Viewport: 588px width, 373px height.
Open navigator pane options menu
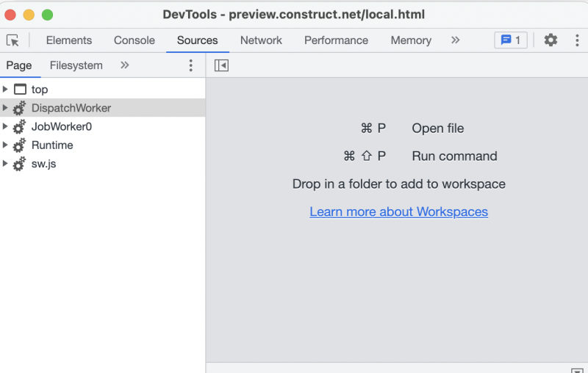click(190, 65)
